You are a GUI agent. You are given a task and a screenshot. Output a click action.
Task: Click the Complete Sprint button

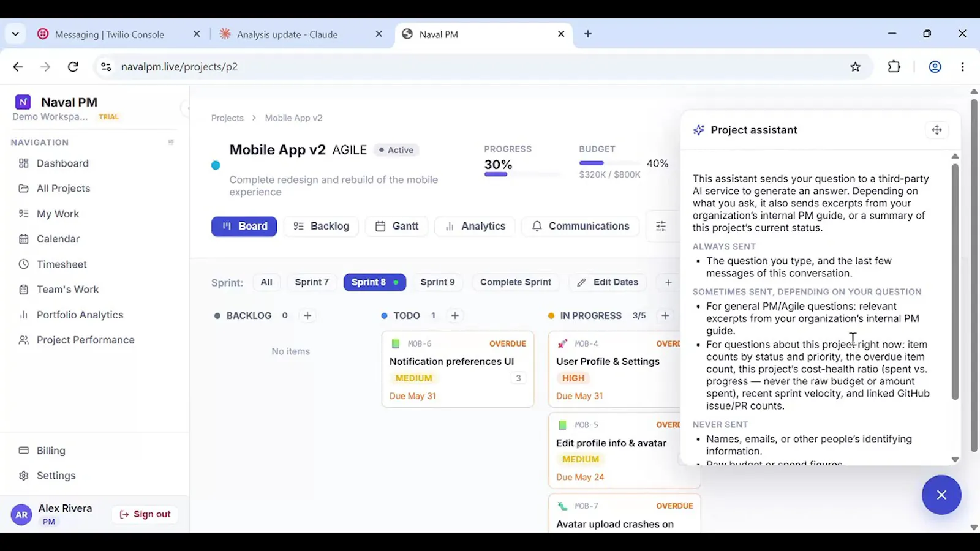(x=516, y=282)
